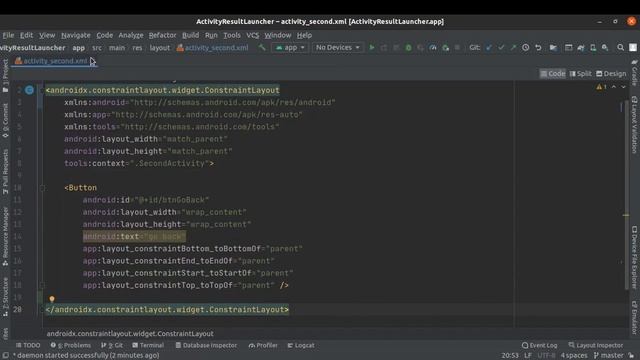Open the Edit menu
The height and width of the screenshot is (360, 640).
[27, 36]
